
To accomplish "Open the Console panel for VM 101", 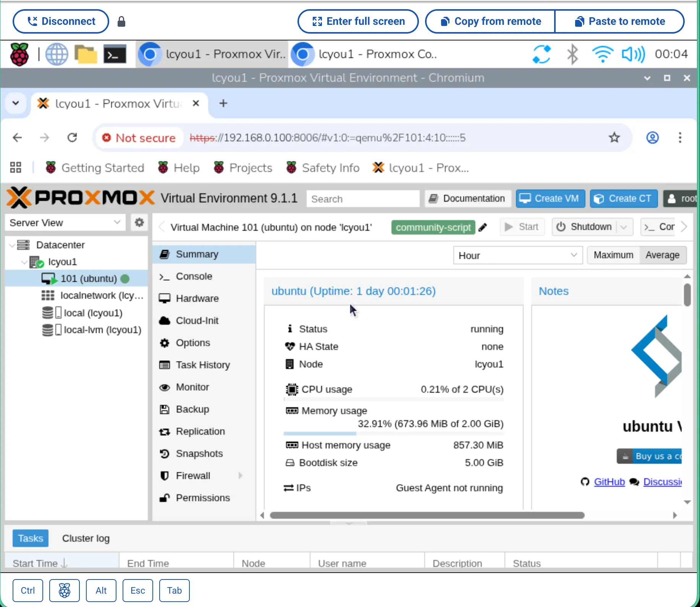I will pyautogui.click(x=194, y=276).
